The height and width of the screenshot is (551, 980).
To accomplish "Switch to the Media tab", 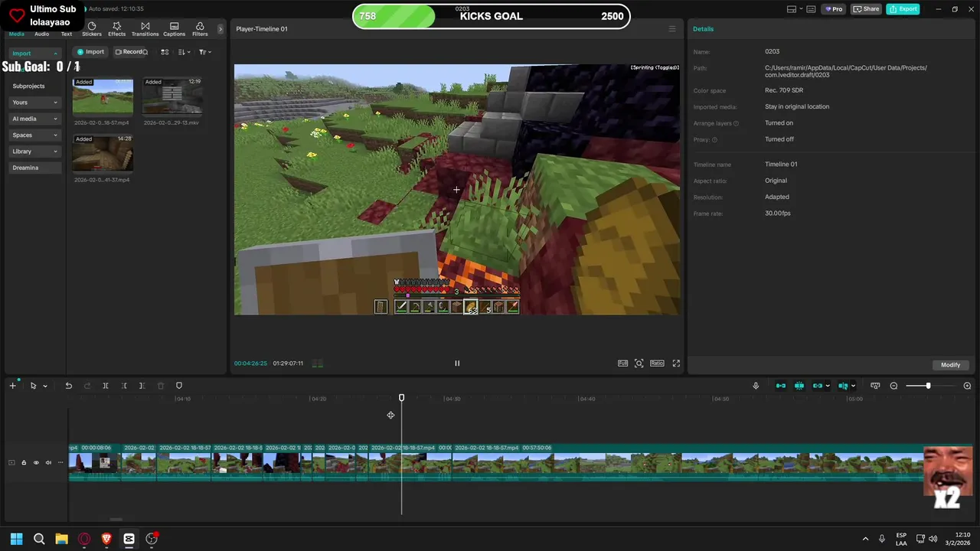I will 16,34.
